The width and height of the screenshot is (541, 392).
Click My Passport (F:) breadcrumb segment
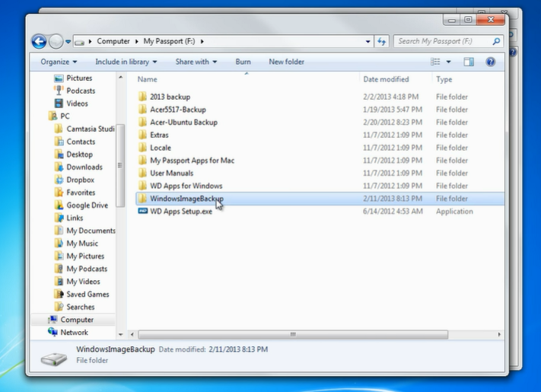pos(169,41)
